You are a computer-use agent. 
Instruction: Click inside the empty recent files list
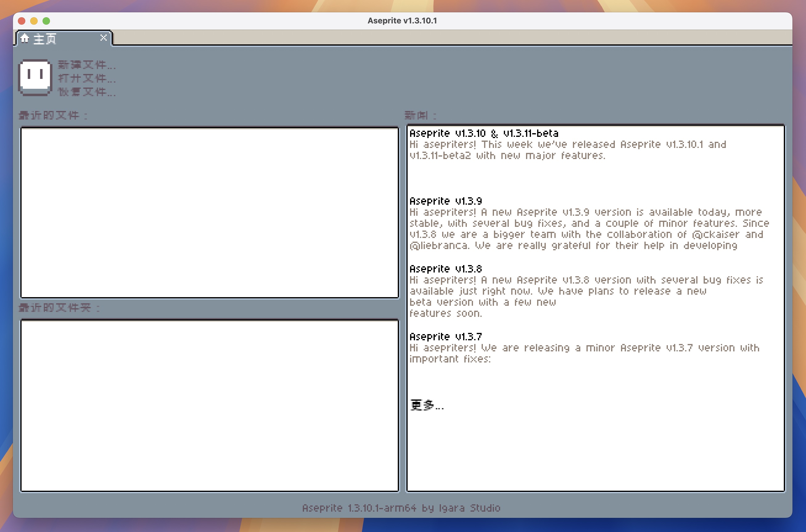[209, 213]
